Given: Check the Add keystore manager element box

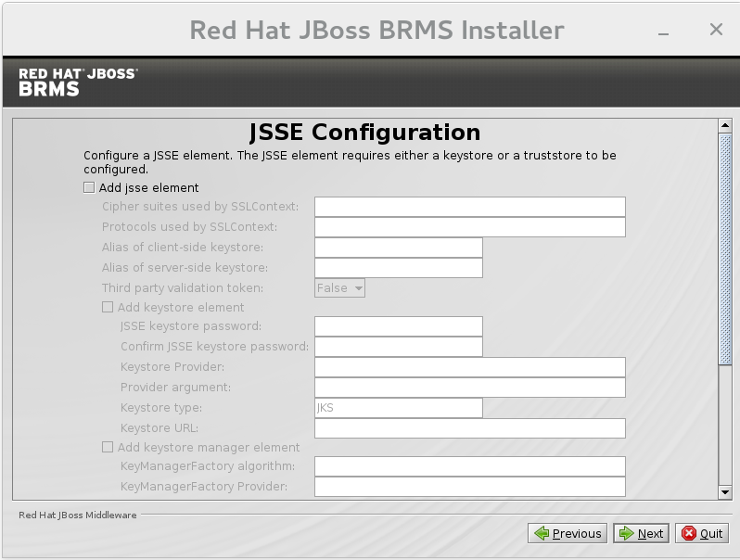Looking at the screenshot, I should pos(108,447).
